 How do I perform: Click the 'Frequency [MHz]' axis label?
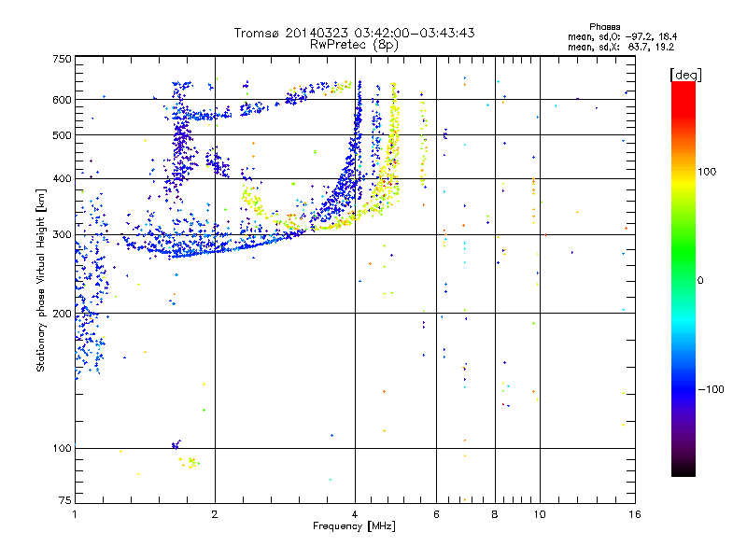coord(354,526)
